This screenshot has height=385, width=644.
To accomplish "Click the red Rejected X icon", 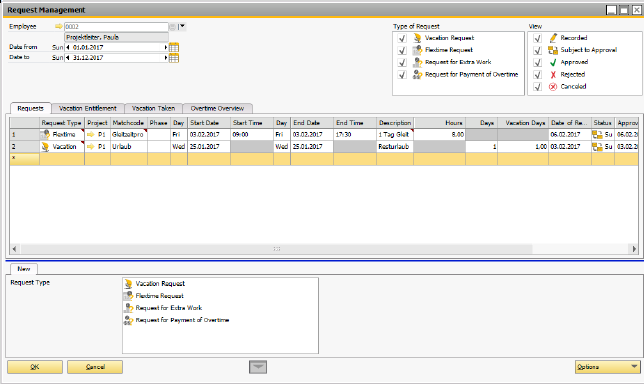I will tap(553, 74).
